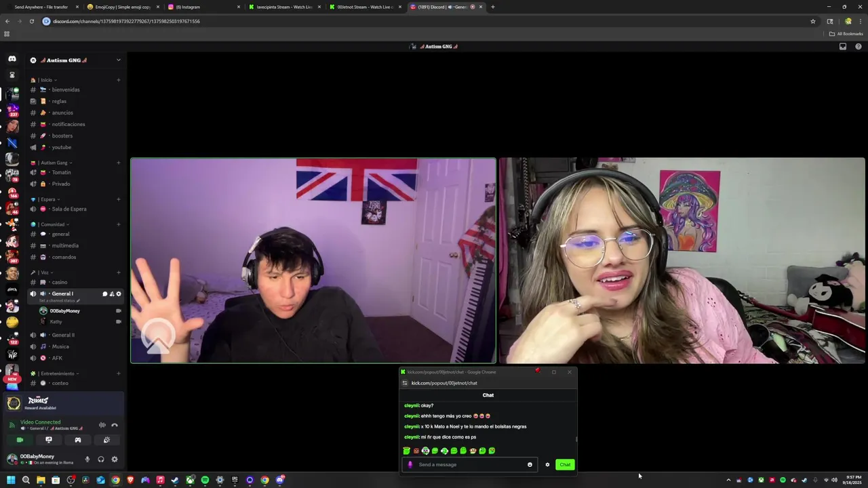Open the soundboard button in voice panel

[x=106, y=440]
